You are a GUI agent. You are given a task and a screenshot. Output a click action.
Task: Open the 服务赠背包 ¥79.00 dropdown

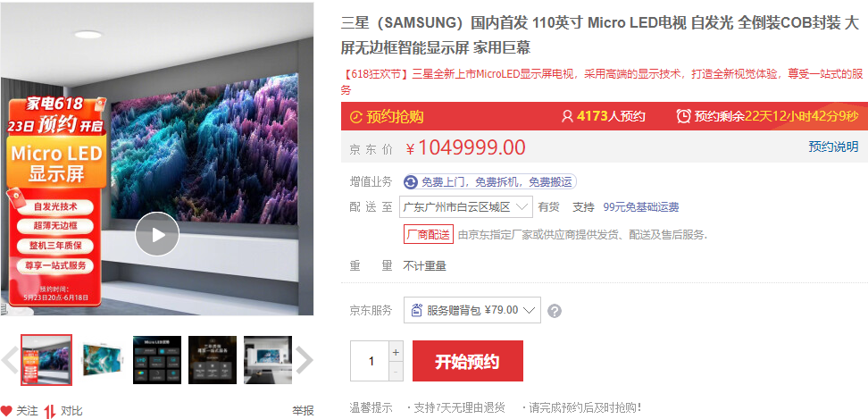coord(472,310)
